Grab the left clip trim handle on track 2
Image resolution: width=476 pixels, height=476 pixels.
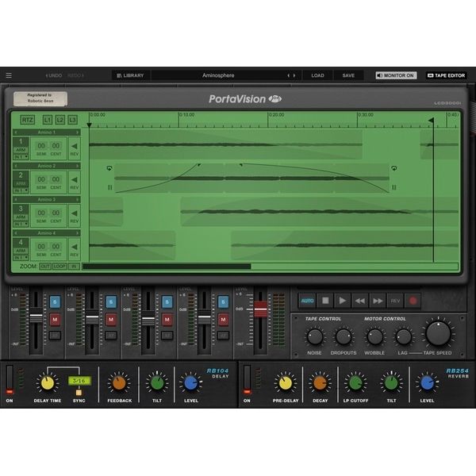click(x=109, y=187)
